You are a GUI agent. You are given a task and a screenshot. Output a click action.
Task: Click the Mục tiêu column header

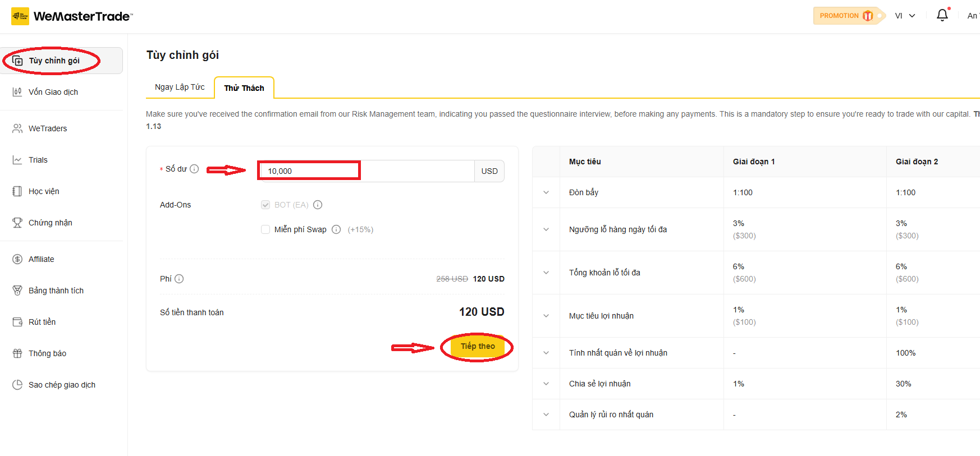click(x=585, y=162)
